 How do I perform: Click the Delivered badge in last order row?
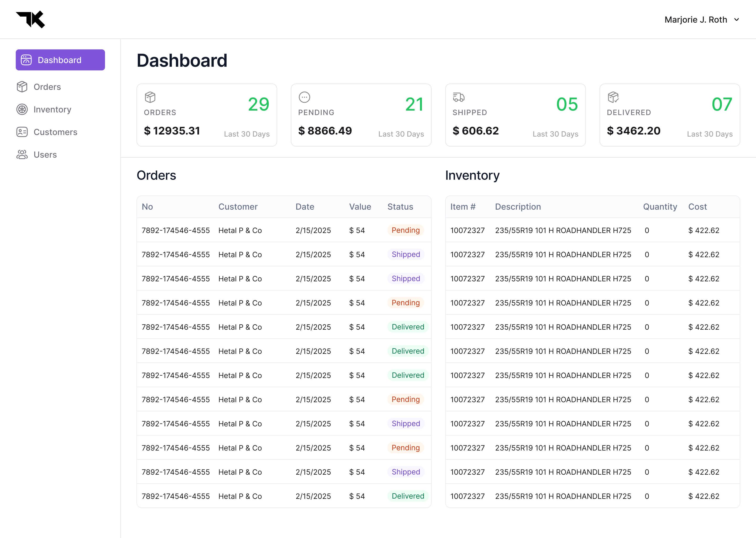tap(408, 496)
